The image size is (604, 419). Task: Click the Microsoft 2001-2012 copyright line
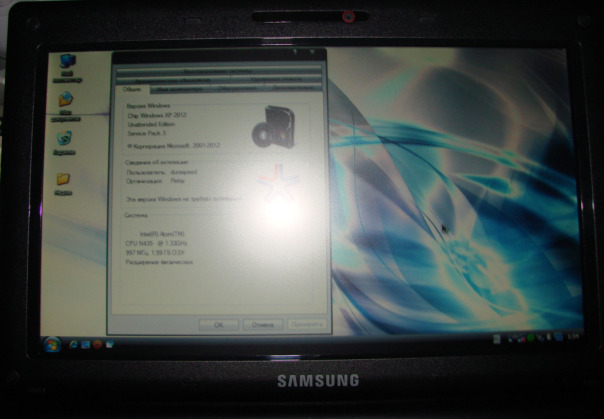click(x=173, y=146)
